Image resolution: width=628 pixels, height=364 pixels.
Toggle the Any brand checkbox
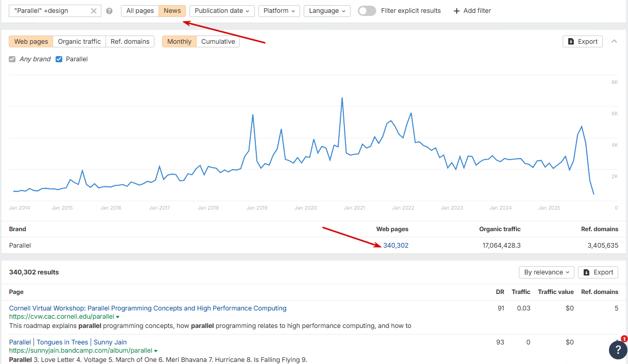tap(12, 59)
